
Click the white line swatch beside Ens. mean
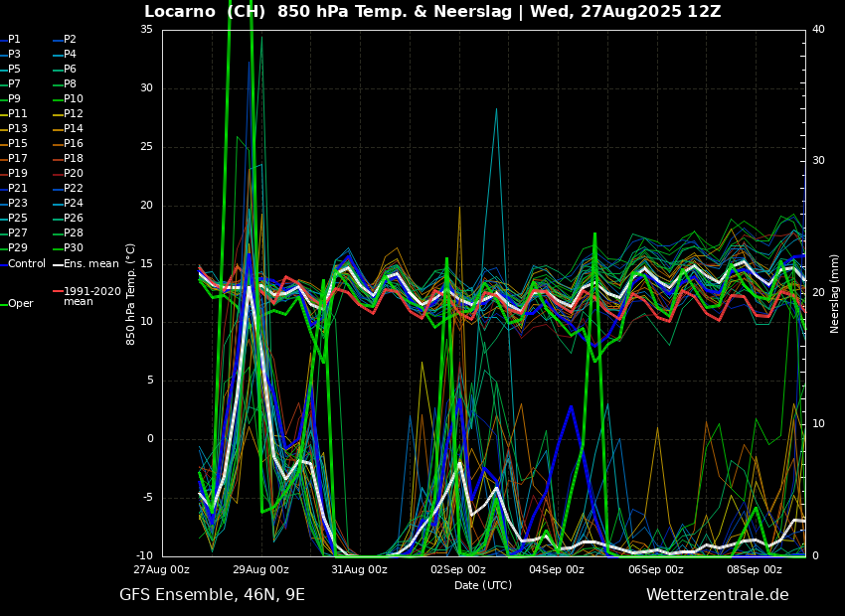(58, 264)
